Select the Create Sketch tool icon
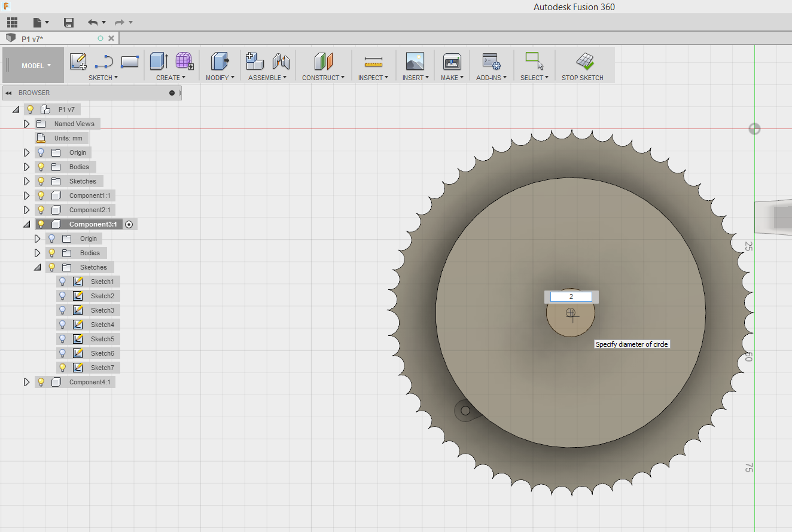The image size is (792, 532). pyautogui.click(x=78, y=61)
